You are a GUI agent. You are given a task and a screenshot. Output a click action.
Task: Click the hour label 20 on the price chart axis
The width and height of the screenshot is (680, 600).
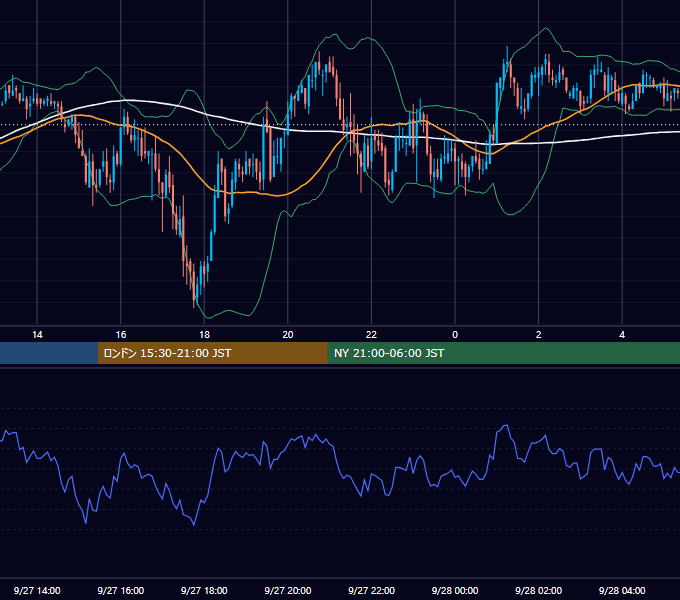click(288, 335)
